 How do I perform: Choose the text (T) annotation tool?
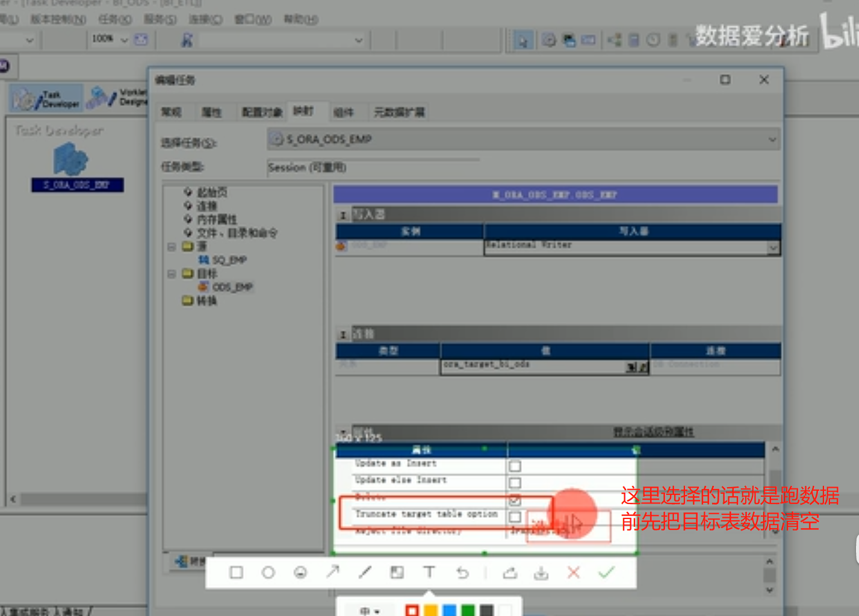[430, 573]
